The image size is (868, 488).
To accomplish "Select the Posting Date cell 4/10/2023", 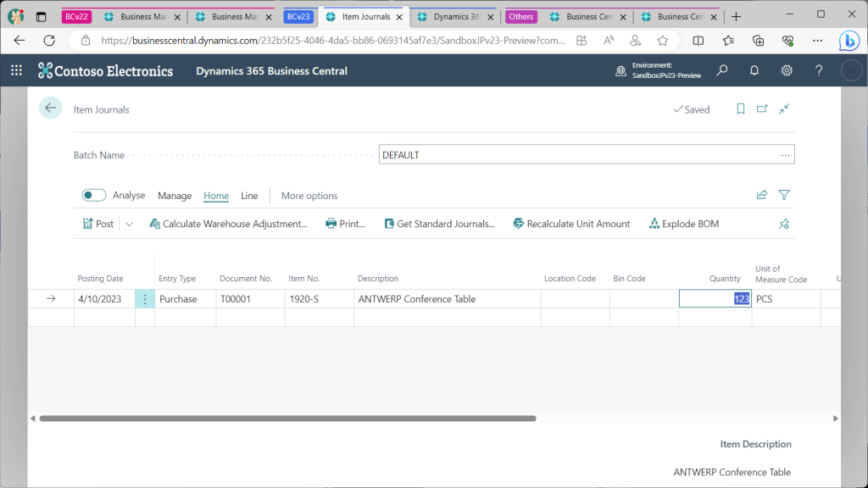I will (104, 299).
